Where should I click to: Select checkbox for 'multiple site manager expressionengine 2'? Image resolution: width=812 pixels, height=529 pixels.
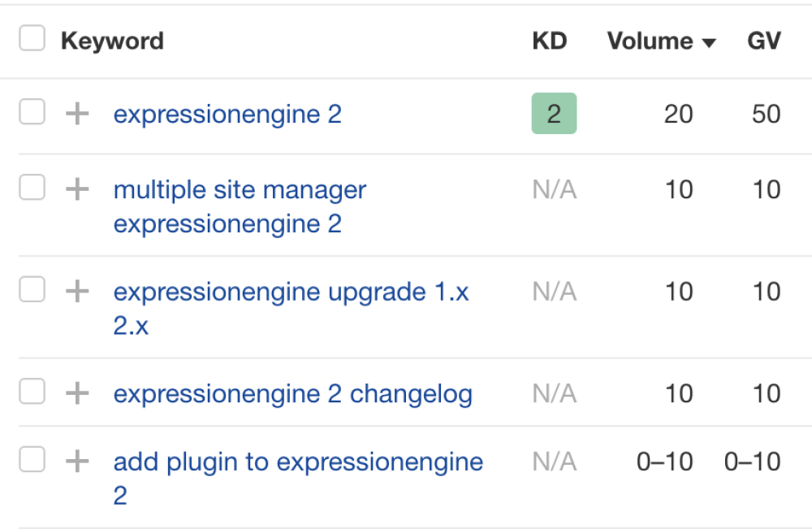coord(32,189)
